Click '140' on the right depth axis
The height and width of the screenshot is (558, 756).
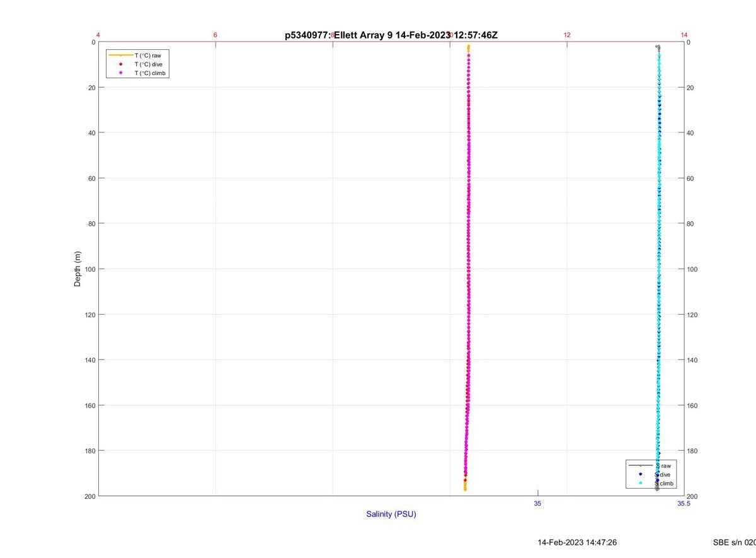click(x=692, y=360)
